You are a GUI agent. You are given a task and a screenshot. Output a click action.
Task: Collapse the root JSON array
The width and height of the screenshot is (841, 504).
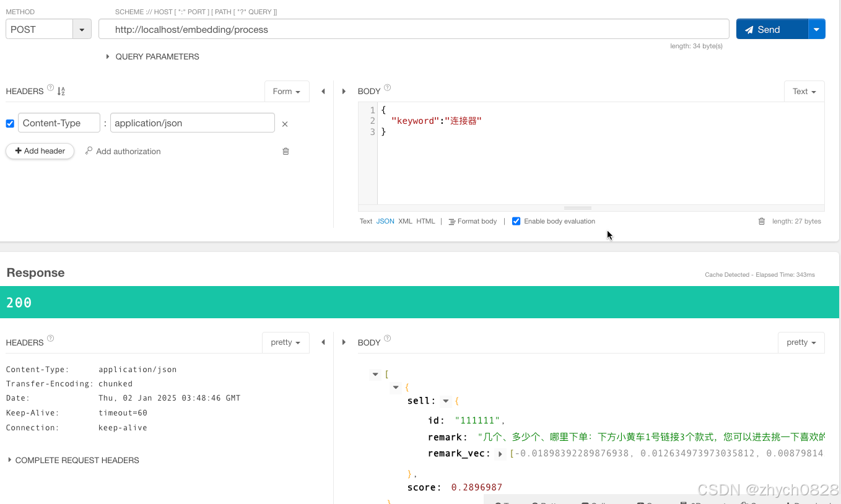point(375,375)
